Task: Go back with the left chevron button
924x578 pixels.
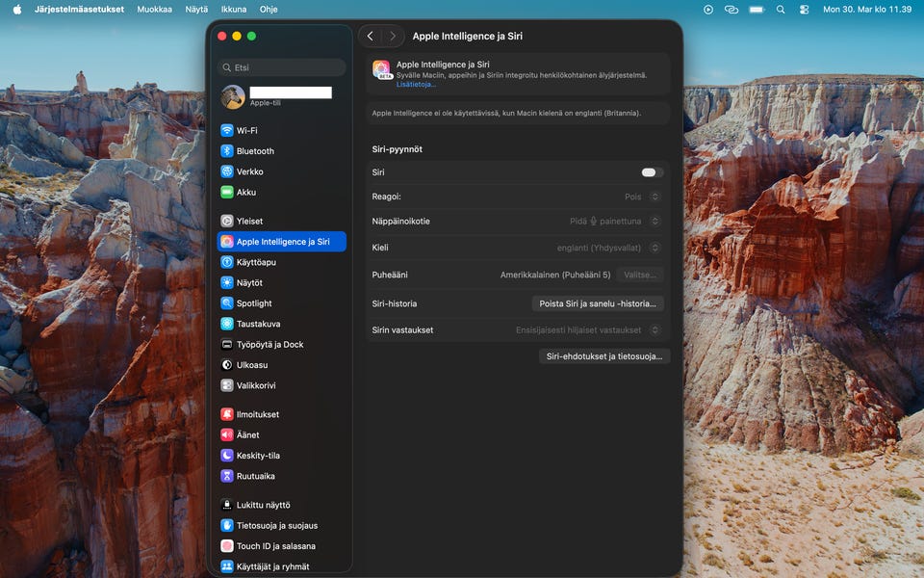Action: pyautogui.click(x=370, y=36)
